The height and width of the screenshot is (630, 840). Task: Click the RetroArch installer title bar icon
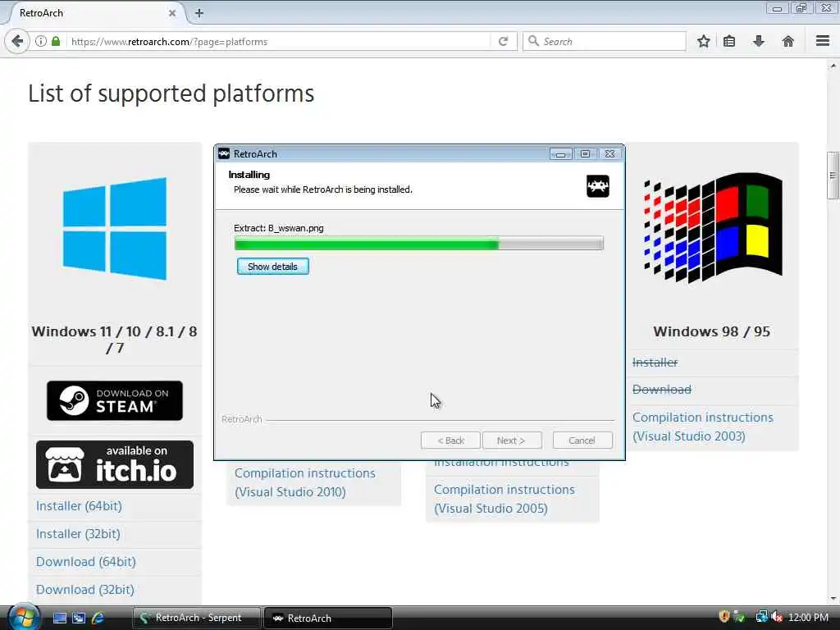pyautogui.click(x=224, y=153)
